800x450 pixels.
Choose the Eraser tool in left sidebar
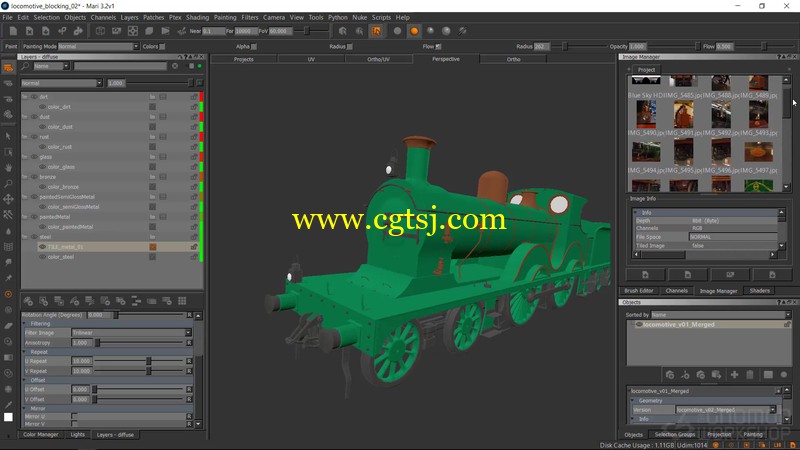pyautogui.click(x=8, y=326)
